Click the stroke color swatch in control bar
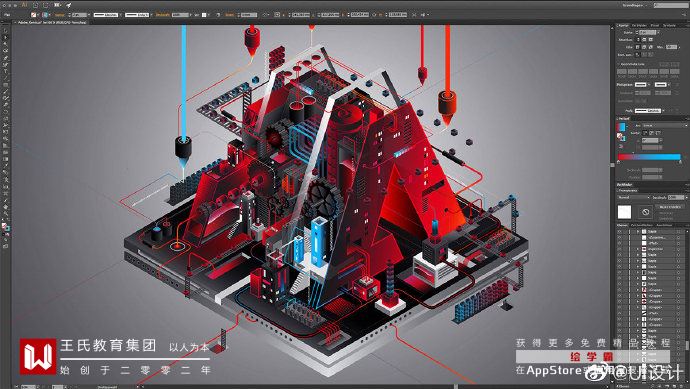 [45, 15]
